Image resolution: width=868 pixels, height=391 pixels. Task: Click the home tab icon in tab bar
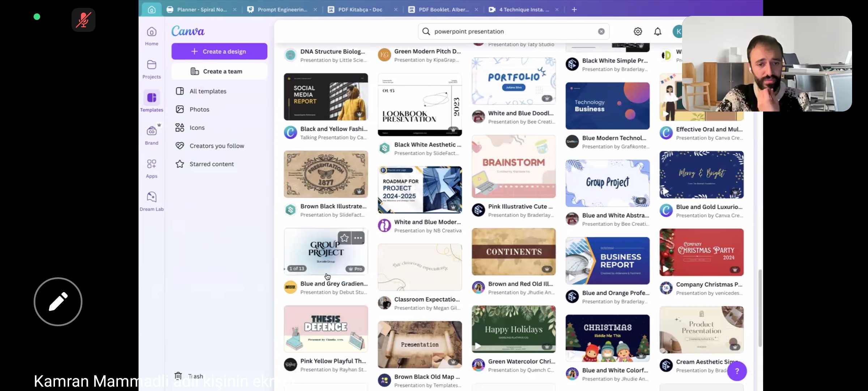(x=152, y=9)
